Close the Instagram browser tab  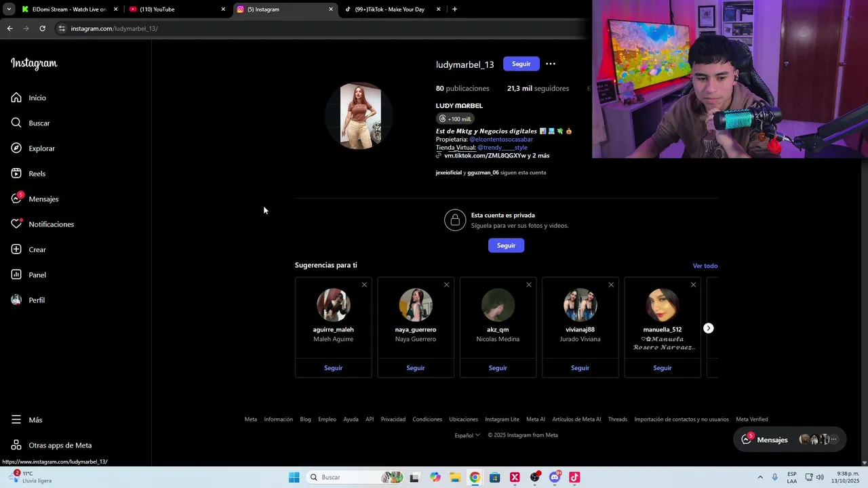tap(331, 9)
